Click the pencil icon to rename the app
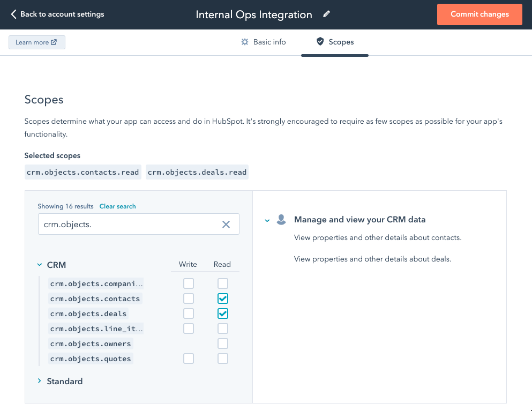 coord(326,14)
